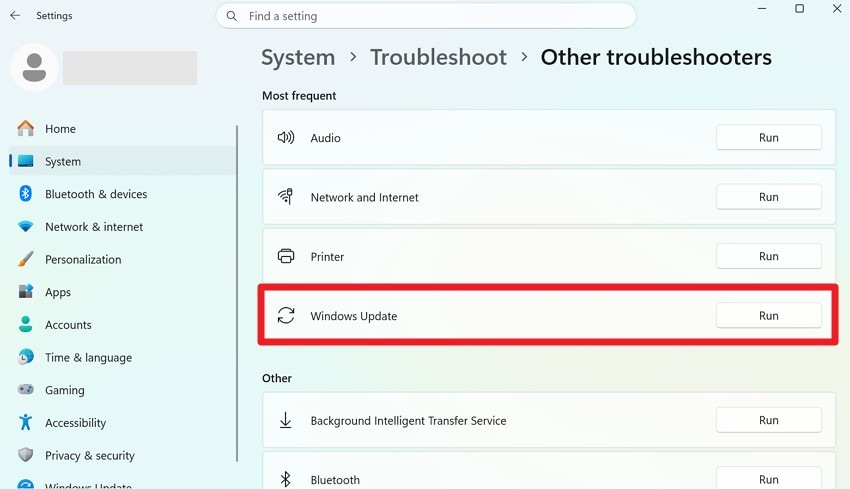
Task: Minimize the Settings window
Action: tap(762, 9)
